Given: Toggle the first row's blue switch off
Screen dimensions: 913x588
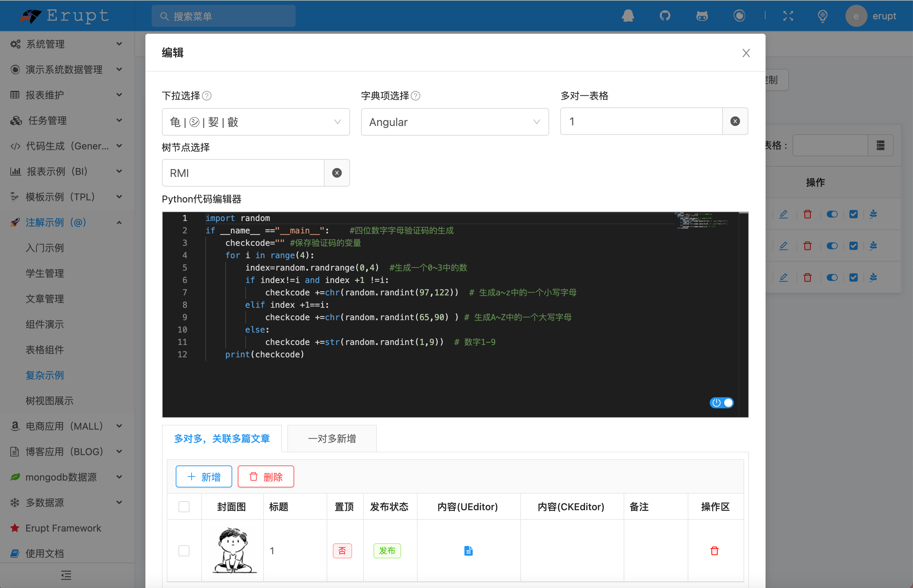Looking at the screenshot, I should (x=832, y=214).
